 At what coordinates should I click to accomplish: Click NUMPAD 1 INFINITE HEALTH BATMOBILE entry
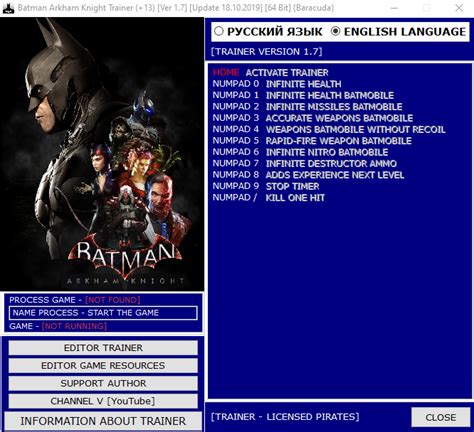pyautogui.click(x=303, y=95)
